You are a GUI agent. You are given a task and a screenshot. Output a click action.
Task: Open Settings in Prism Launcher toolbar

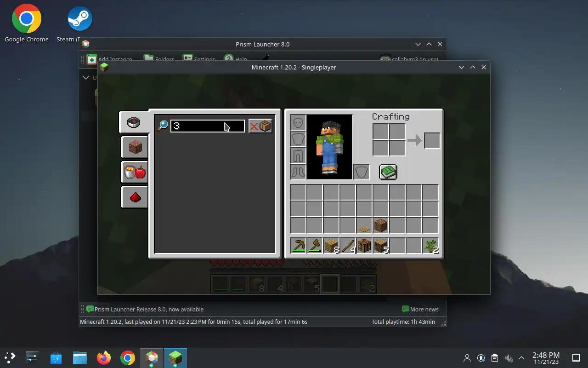coord(199,59)
